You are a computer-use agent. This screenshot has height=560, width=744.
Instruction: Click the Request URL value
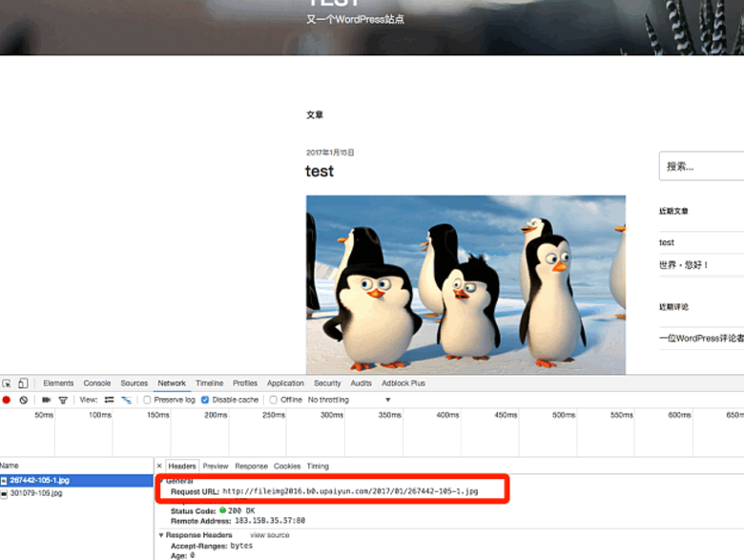(350, 491)
